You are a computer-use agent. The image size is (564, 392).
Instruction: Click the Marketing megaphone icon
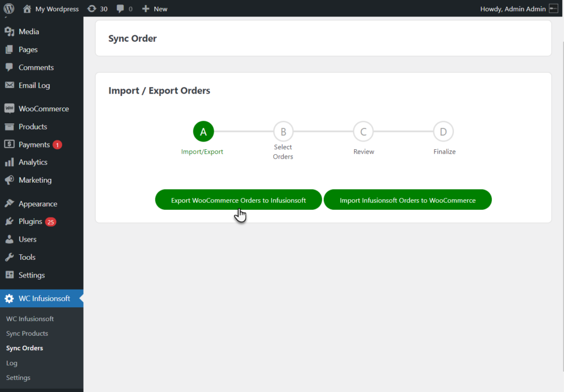click(9, 180)
